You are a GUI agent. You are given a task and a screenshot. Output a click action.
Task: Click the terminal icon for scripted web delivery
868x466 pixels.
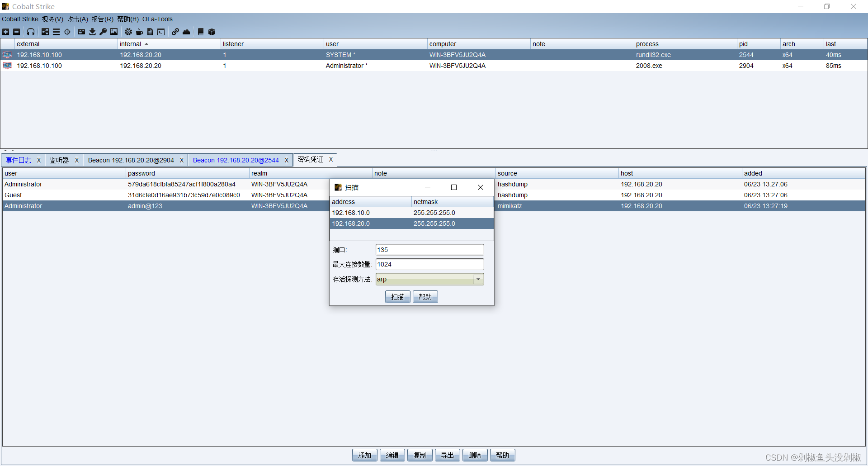pos(161,32)
